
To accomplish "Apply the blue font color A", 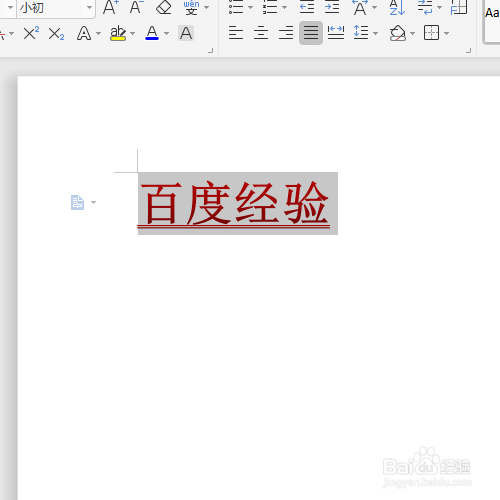I will tap(152, 33).
